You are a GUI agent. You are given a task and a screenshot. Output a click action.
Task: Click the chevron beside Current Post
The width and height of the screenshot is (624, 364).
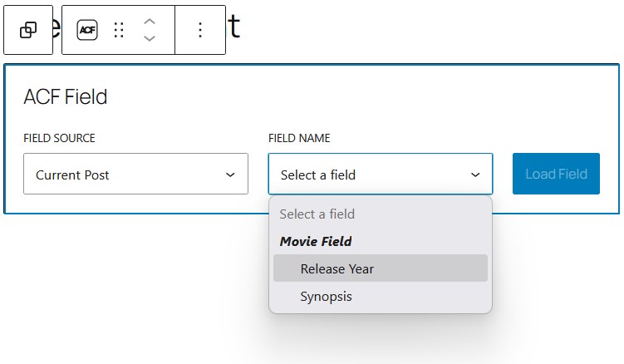pyautogui.click(x=230, y=175)
